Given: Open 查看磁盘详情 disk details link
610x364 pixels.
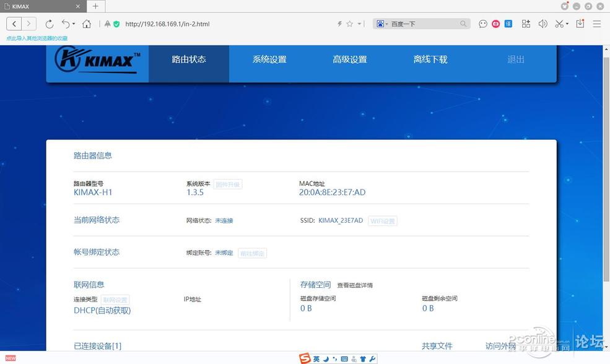Looking at the screenshot, I should click(354, 285).
